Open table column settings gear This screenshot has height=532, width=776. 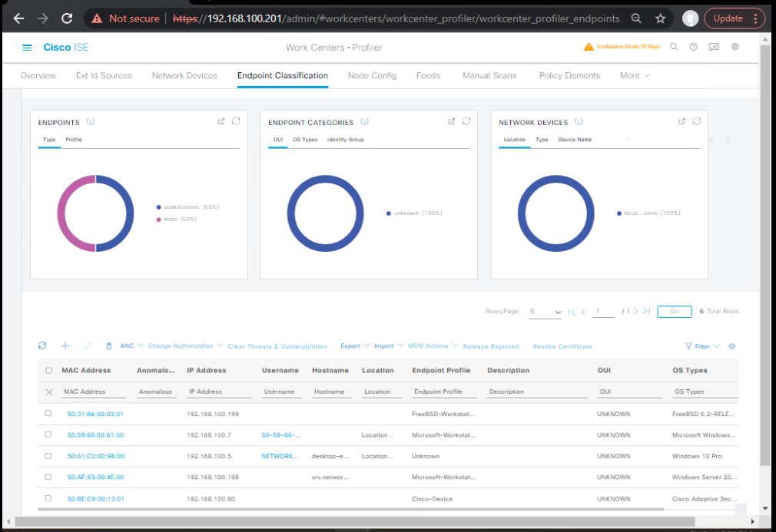pyautogui.click(x=732, y=346)
